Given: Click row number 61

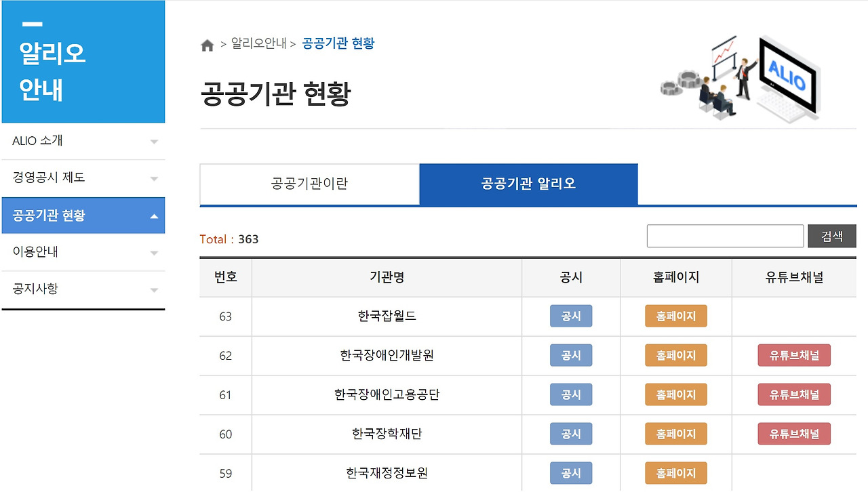Looking at the screenshot, I should (x=226, y=395).
